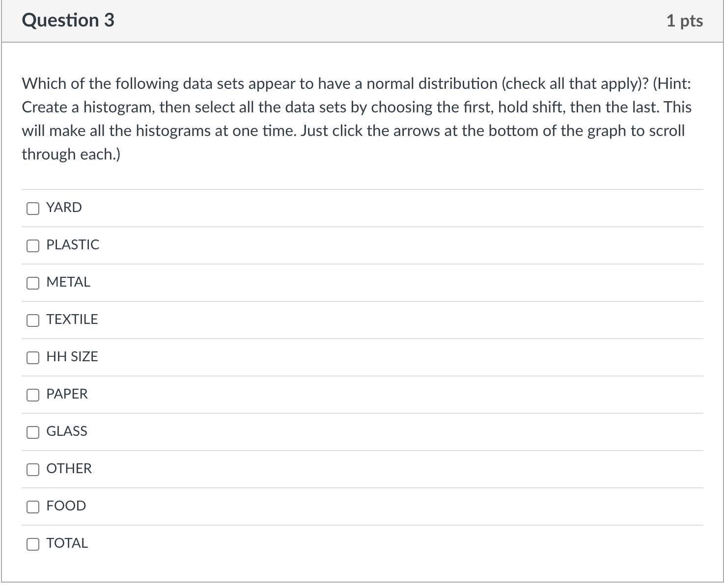This screenshot has height=588, width=724.
Task: Select the METAL answer label
Action: pyautogui.click(x=68, y=282)
